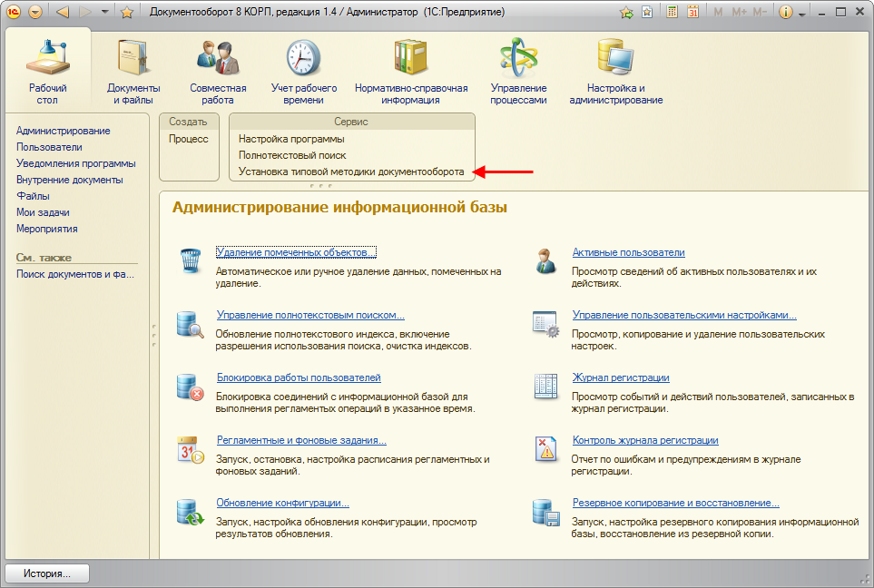Viewport: 874px width, 588px height.
Task: Open the info help icon
Action: click(785, 13)
